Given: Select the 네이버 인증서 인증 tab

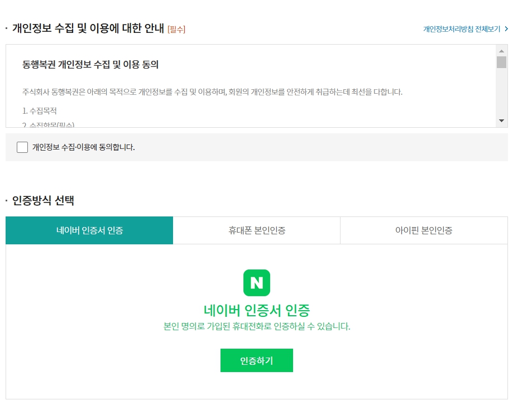Looking at the screenshot, I should click(x=89, y=230).
